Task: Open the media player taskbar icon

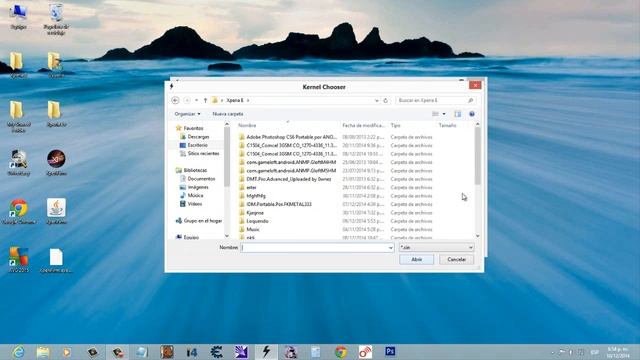Action: [x=67, y=352]
